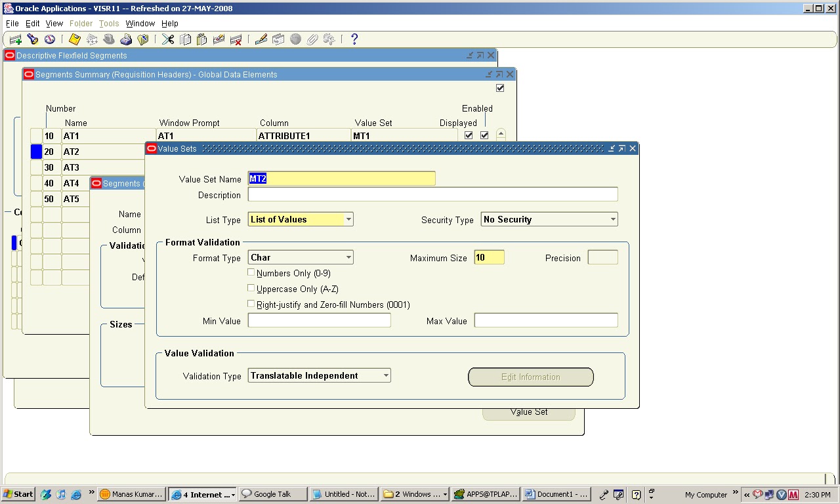Image resolution: width=840 pixels, height=504 pixels.
Task: Switch to Google Talk in the taskbar
Action: coord(273,494)
